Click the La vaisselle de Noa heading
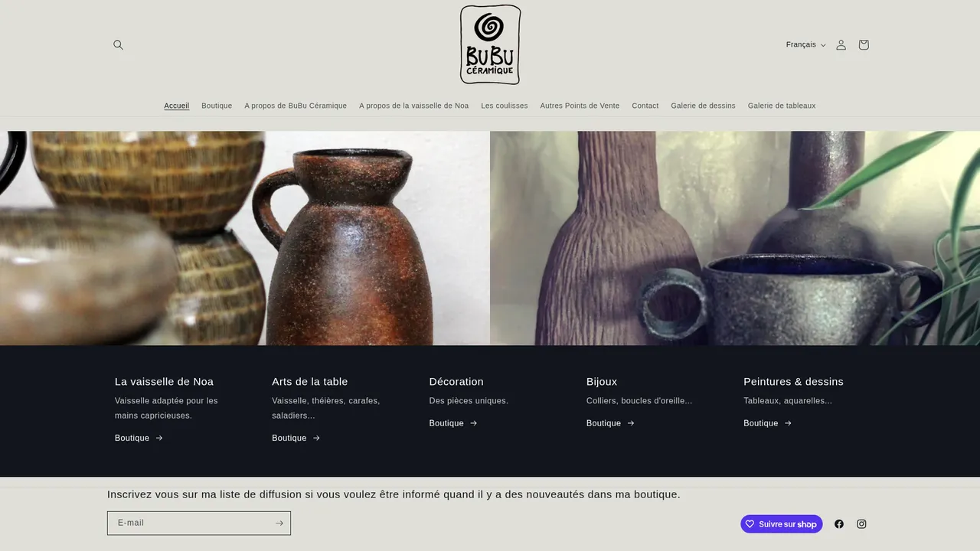Viewport: 980px width, 551px height. [164, 381]
